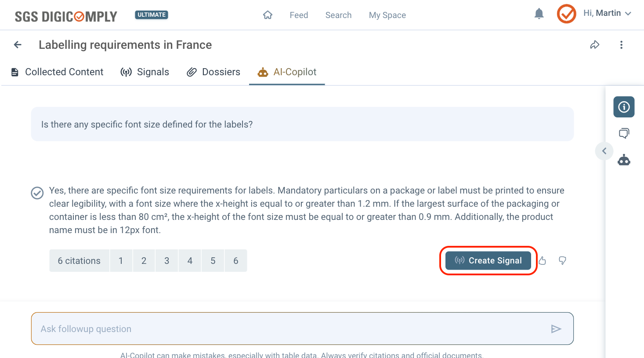Open citation number 3
644x358 pixels.
[x=167, y=261]
